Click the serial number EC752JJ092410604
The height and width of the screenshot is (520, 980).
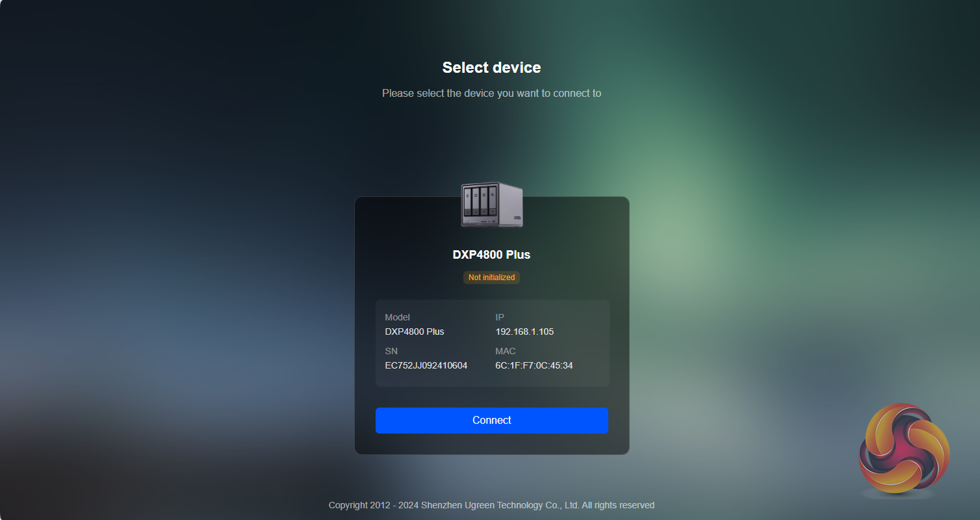pyautogui.click(x=426, y=366)
